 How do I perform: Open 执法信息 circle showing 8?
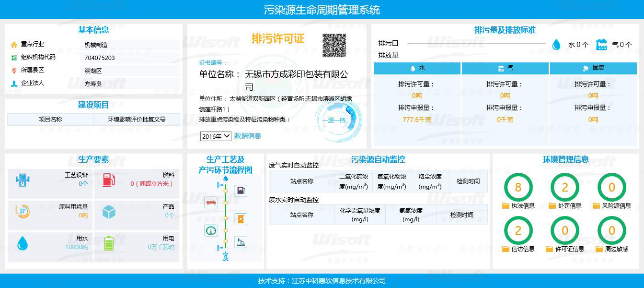(x=518, y=187)
